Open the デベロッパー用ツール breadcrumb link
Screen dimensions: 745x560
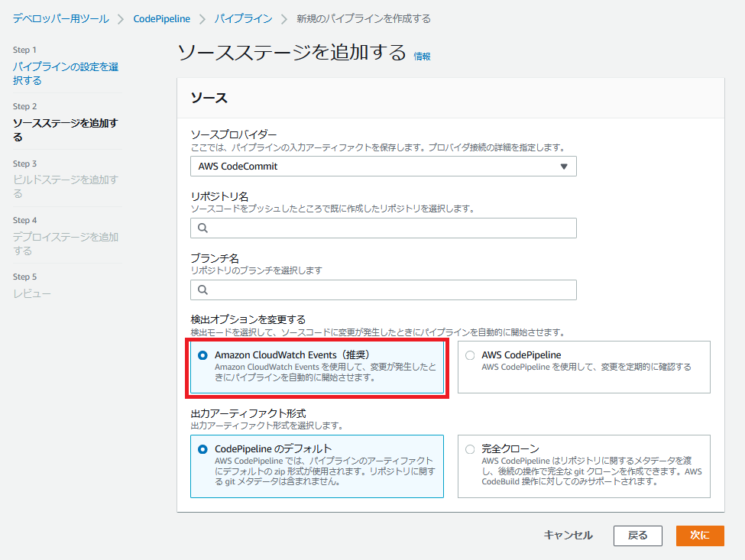click(x=61, y=19)
